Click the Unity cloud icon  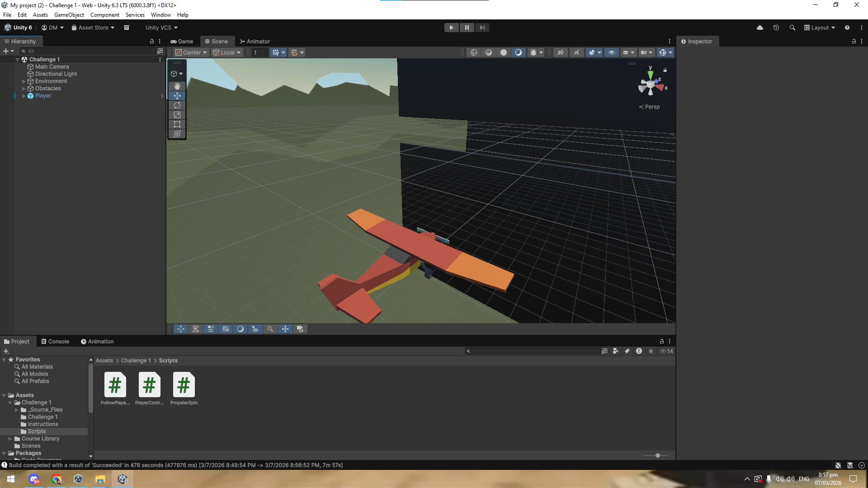(760, 28)
